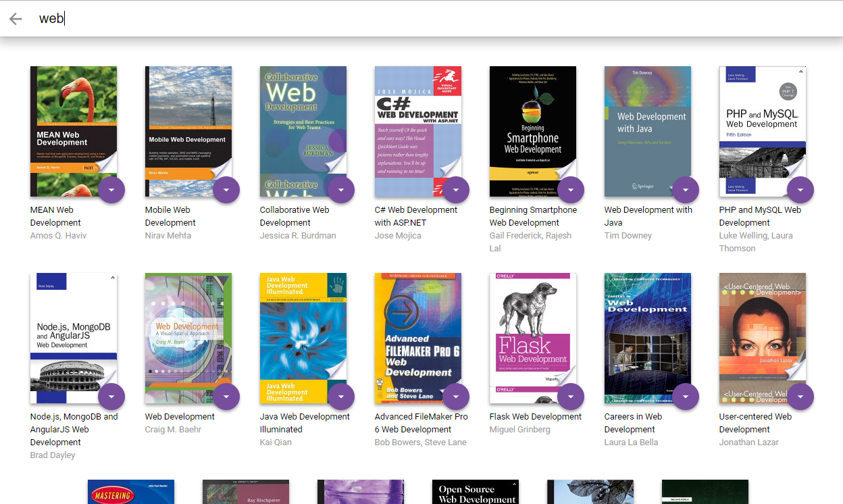Expand the menu on Careers in Web Development
The image size is (843, 504).
(x=686, y=397)
